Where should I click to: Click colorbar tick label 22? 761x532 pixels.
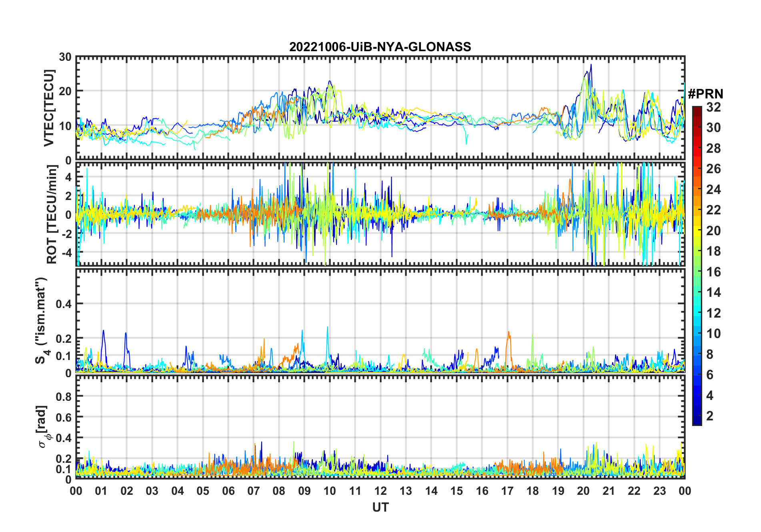pos(713,210)
